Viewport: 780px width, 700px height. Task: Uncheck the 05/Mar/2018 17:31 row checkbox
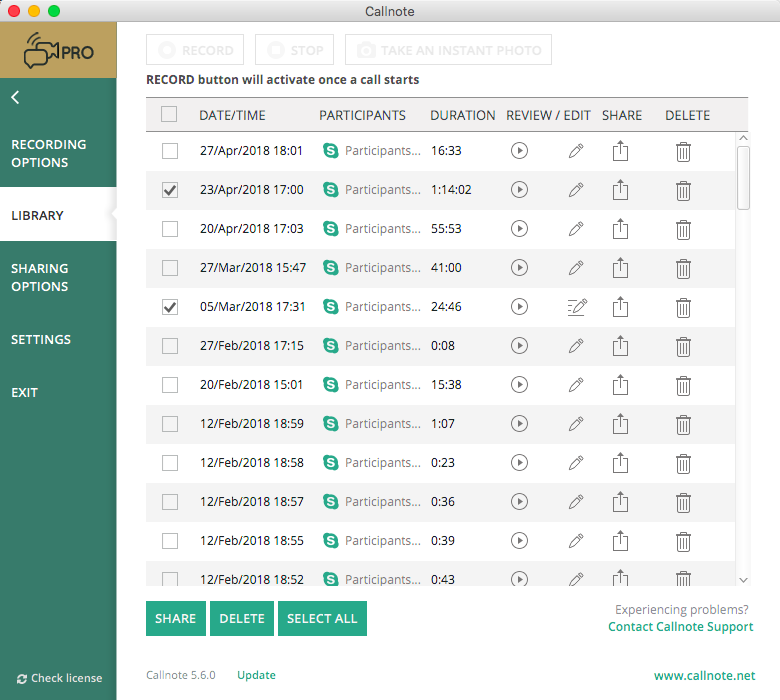tap(170, 307)
